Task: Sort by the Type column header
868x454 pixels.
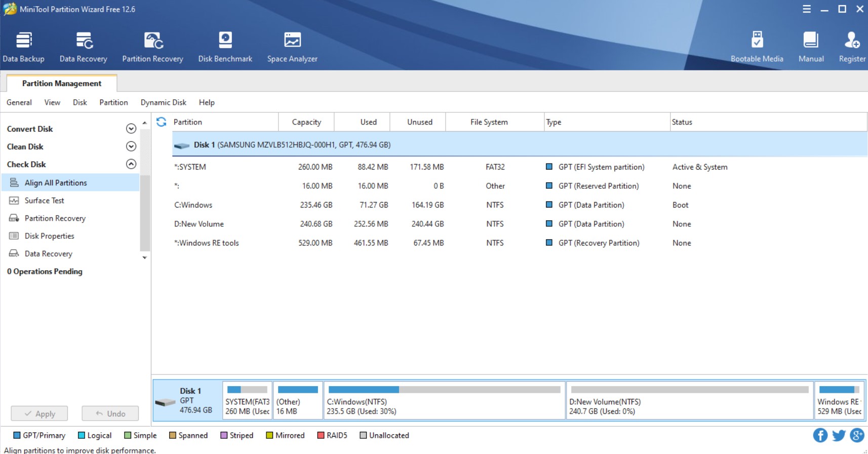Action: coord(607,122)
